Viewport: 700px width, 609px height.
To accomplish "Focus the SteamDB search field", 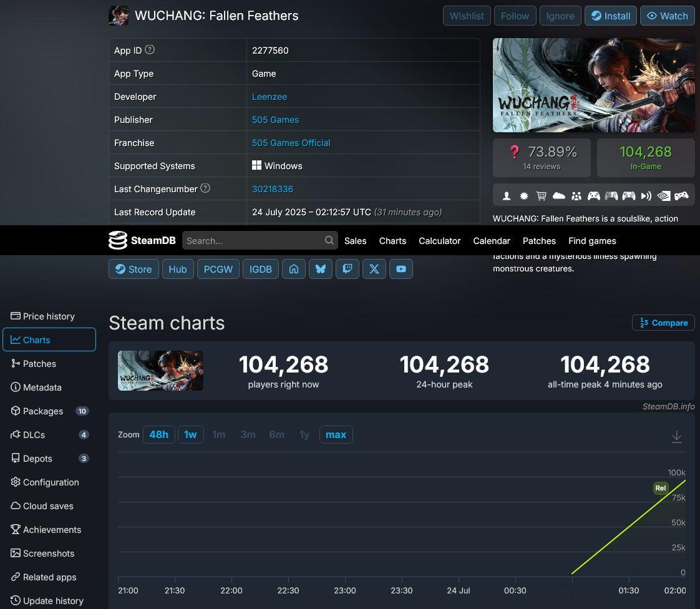I will (260, 241).
